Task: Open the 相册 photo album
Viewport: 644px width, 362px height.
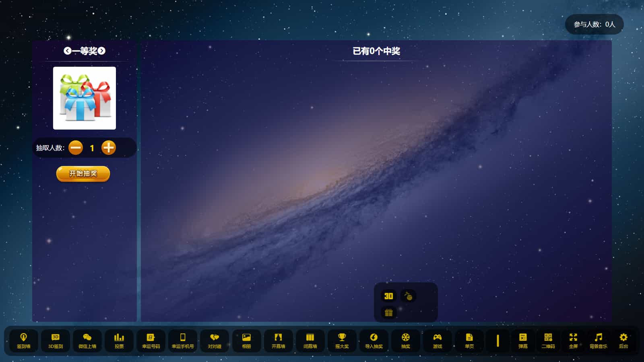Action: (246, 340)
